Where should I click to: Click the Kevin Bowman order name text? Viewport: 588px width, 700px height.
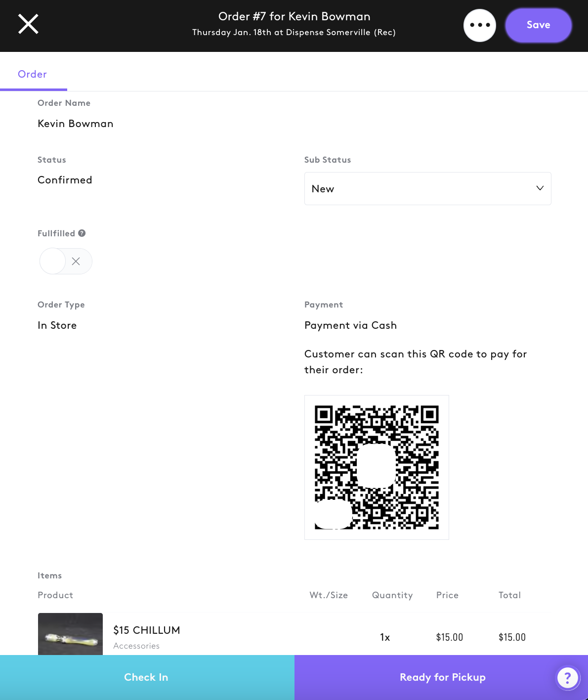(76, 124)
